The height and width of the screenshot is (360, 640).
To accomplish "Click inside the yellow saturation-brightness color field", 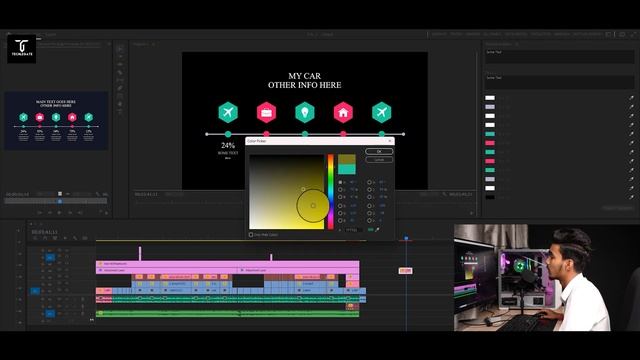I will pos(287,191).
